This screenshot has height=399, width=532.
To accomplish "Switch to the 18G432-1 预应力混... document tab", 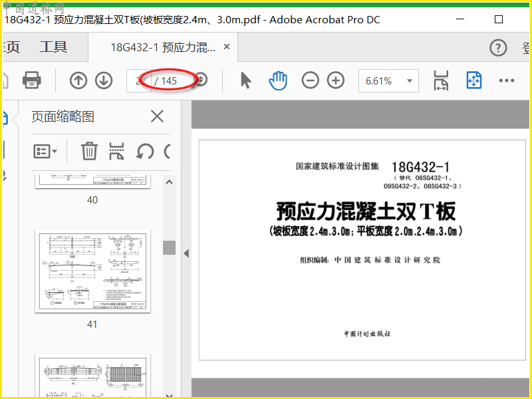I will point(163,47).
